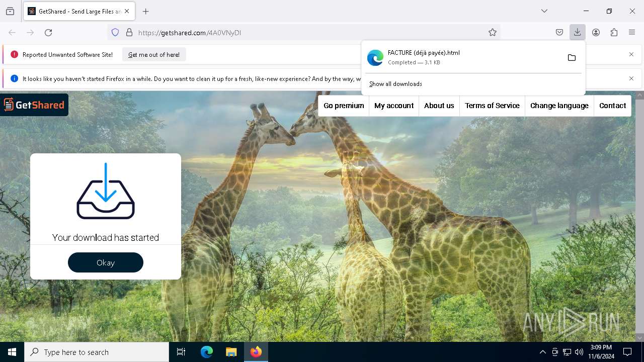Open network status tray icon
This screenshot has height=362, width=644.
(567, 352)
